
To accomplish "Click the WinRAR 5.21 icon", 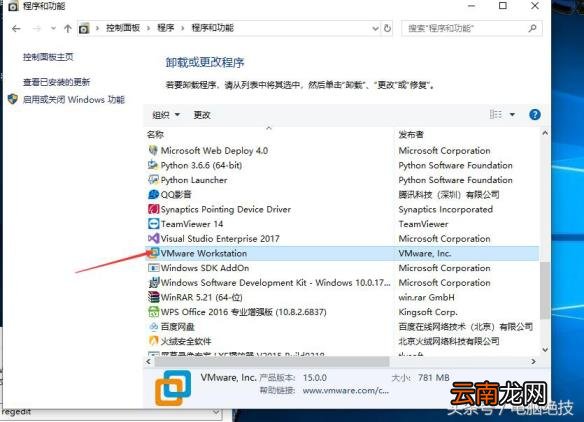I will pos(153,297).
